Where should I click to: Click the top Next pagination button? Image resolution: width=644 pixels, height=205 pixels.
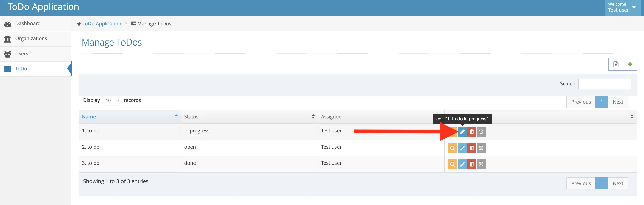tap(618, 102)
